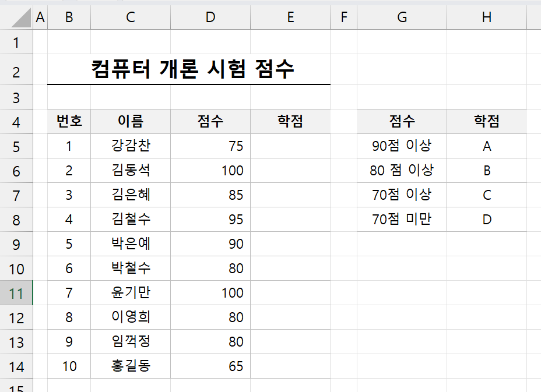
Task: Click the 번호 header cell
Action: tap(69, 121)
